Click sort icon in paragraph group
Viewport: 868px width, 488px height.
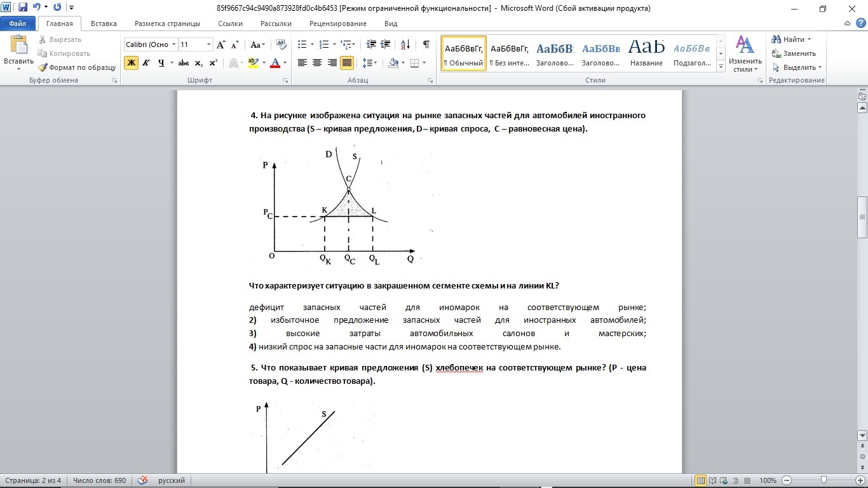(x=406, y=44)
